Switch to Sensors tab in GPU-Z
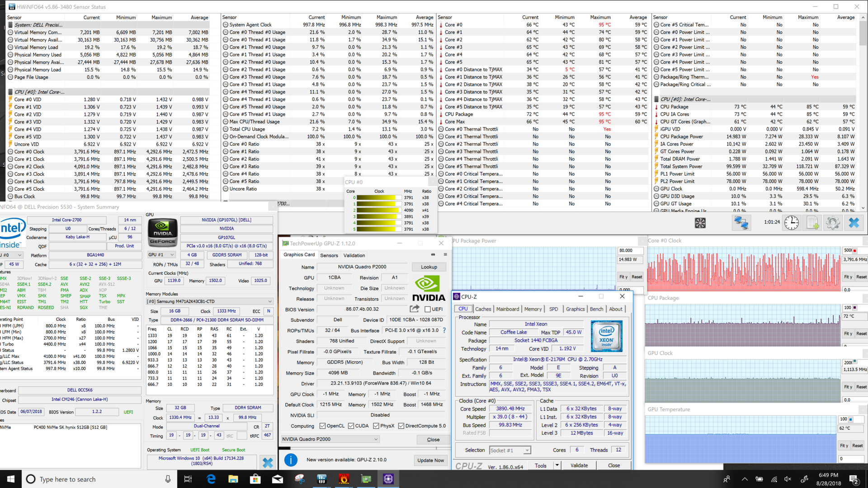 [329, 255]
